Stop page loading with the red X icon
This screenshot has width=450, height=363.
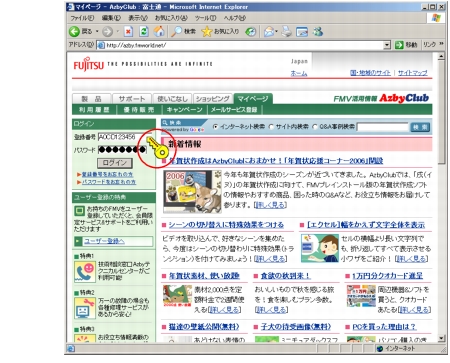click(128, 32)
